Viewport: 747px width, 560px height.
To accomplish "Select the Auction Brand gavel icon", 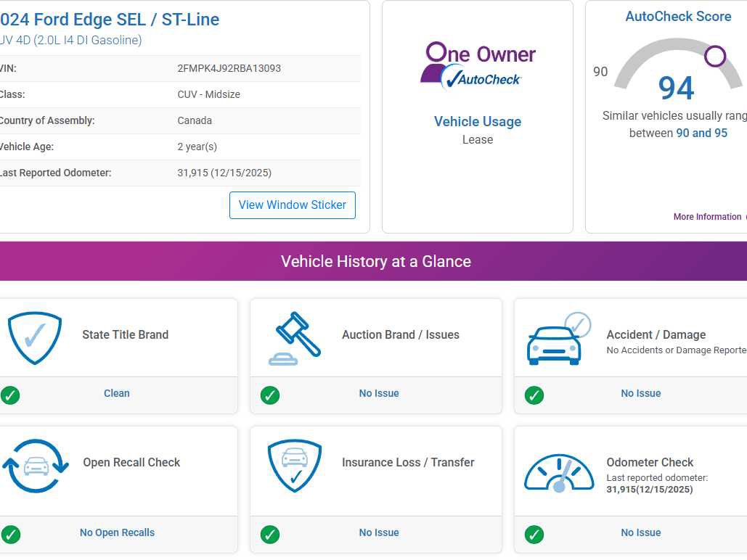I will coord(296,337).
